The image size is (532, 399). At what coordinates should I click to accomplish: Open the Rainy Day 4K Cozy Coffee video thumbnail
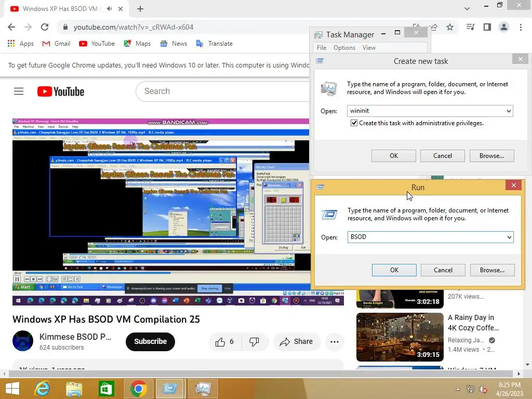(400, 337)
